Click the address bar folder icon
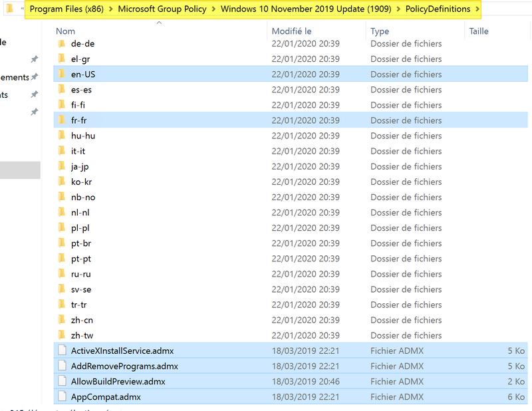Viewport: 532px width, 411px height. coord(10,9)
